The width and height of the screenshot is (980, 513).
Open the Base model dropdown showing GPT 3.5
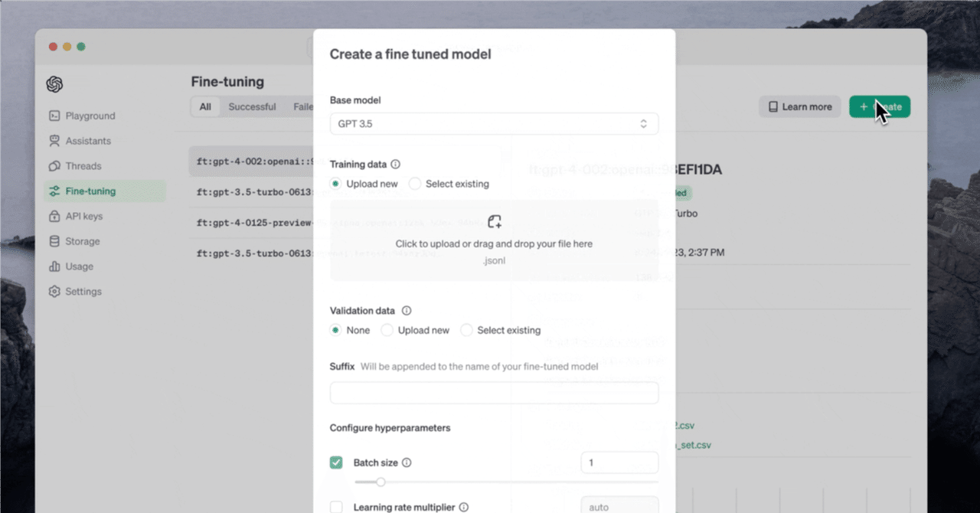click(494, 123)
